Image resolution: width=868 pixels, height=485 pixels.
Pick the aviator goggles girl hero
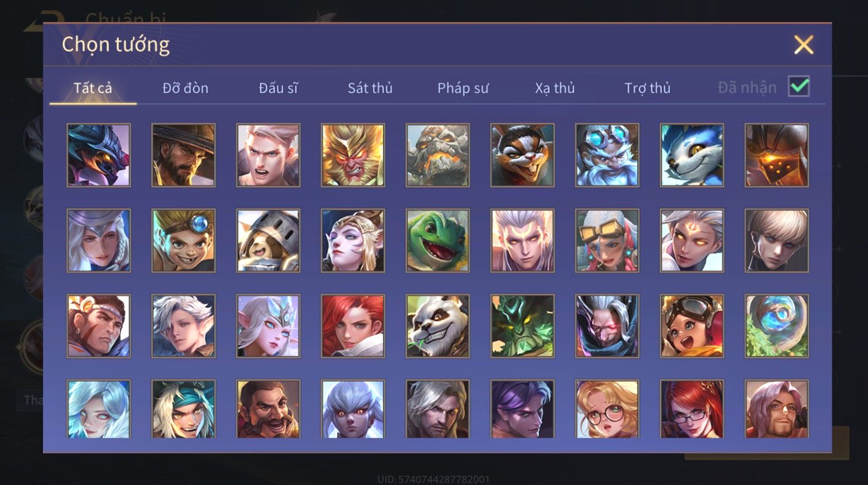click(x=692, y=326)
